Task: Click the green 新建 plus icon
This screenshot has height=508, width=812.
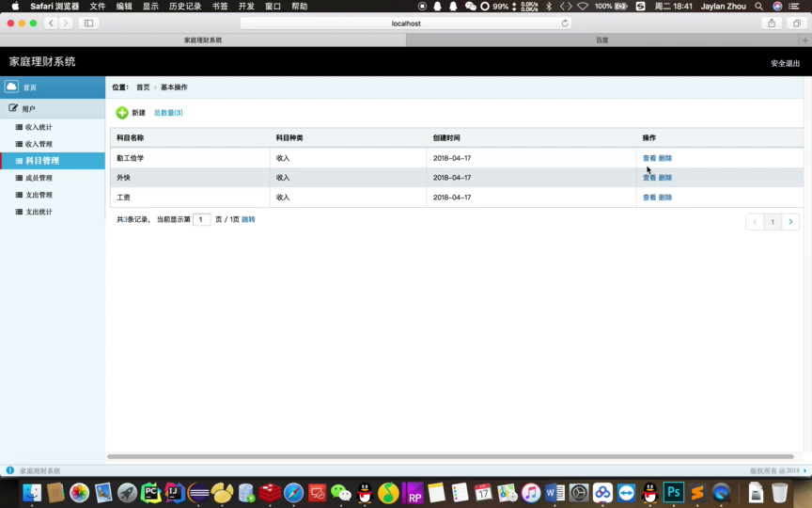Action: point(122,113)
